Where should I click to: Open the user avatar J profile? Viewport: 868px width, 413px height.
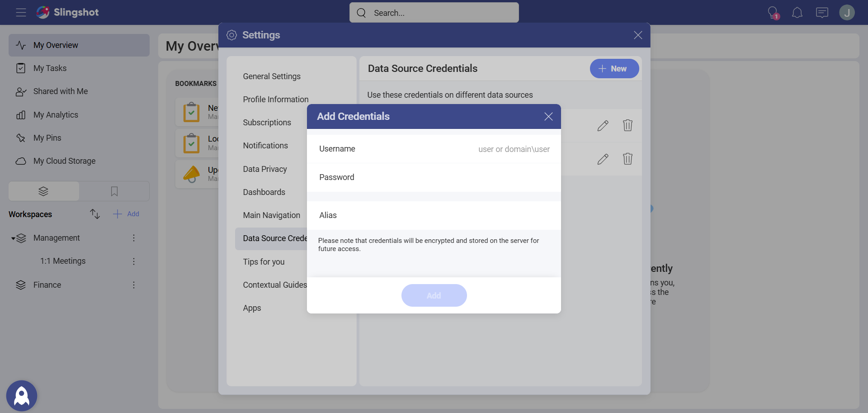847,13
